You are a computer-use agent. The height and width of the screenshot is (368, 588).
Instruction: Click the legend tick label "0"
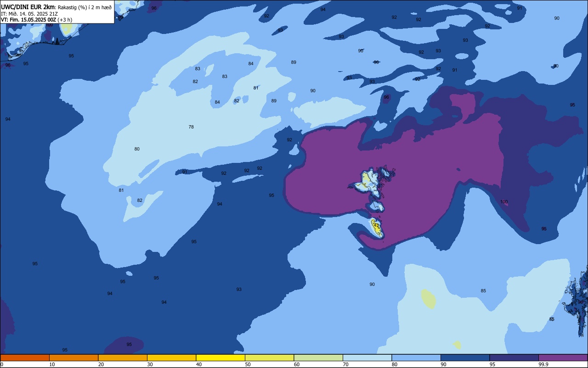coord(2,364)
